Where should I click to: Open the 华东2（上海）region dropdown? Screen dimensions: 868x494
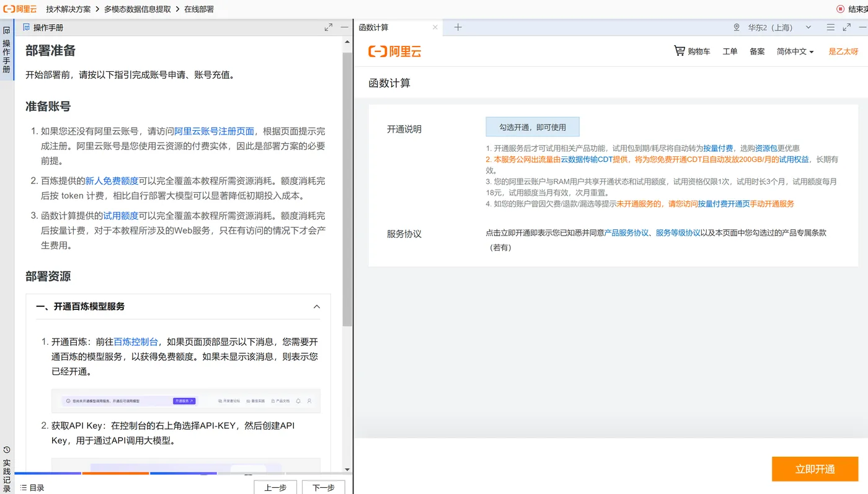coord(779,27)
